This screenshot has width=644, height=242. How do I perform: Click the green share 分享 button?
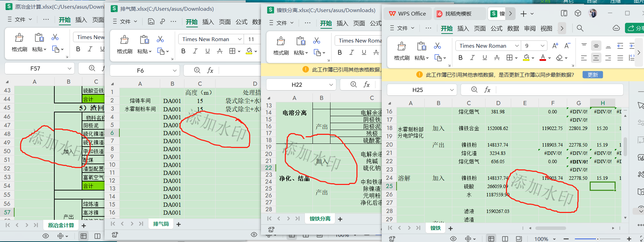click(634, 28)
